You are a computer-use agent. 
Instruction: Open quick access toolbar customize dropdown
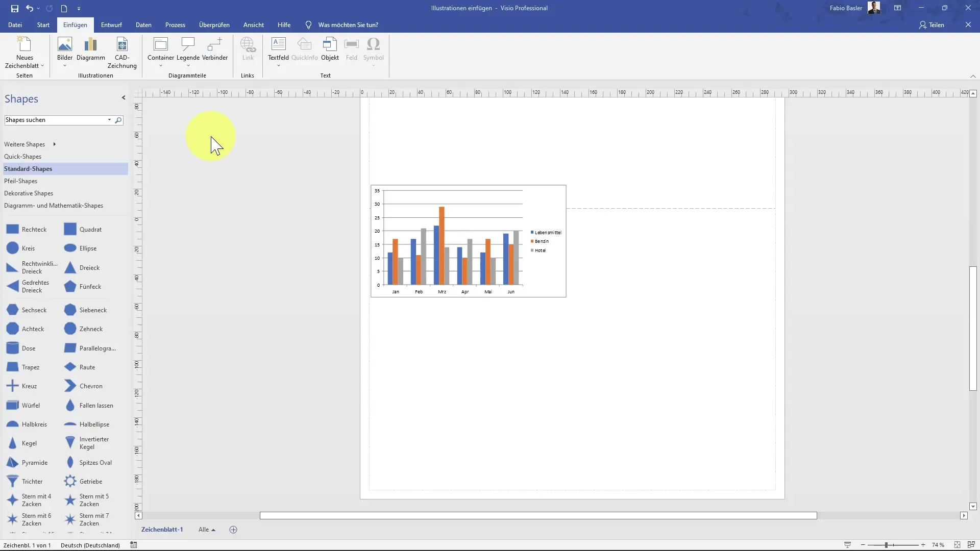click(x=79, y=9)
